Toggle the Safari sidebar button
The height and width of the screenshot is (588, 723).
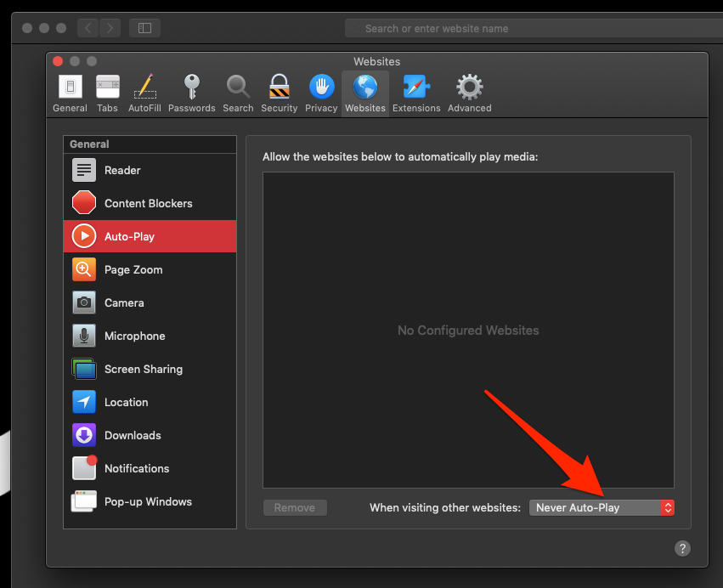click(144, 28)
